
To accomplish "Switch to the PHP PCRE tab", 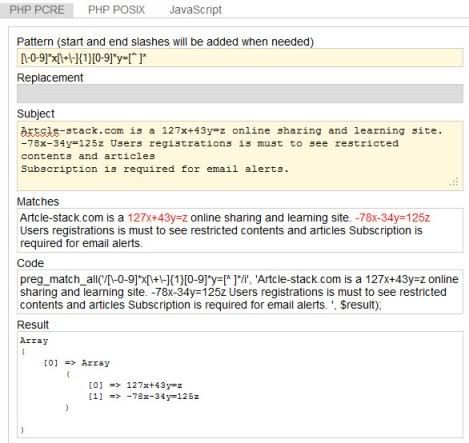I will [36, 9].
